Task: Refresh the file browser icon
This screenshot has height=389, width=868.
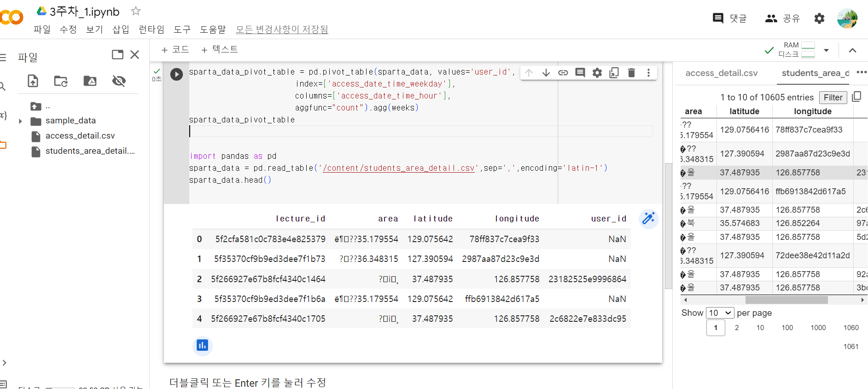Action: (61, 81)
